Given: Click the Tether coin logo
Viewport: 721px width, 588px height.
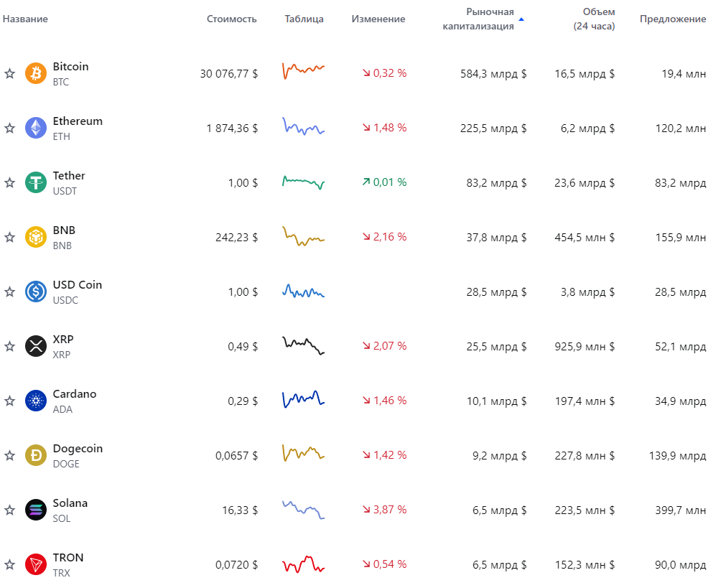Looking at the screenshot, I should click(x=36, y=182).
